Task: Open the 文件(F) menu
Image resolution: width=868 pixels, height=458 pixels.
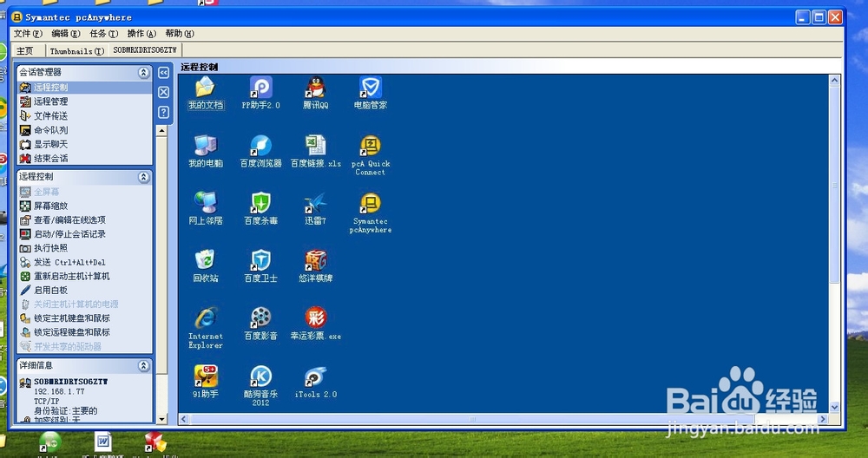Action: pyautogui.click(x=28, y=34)
